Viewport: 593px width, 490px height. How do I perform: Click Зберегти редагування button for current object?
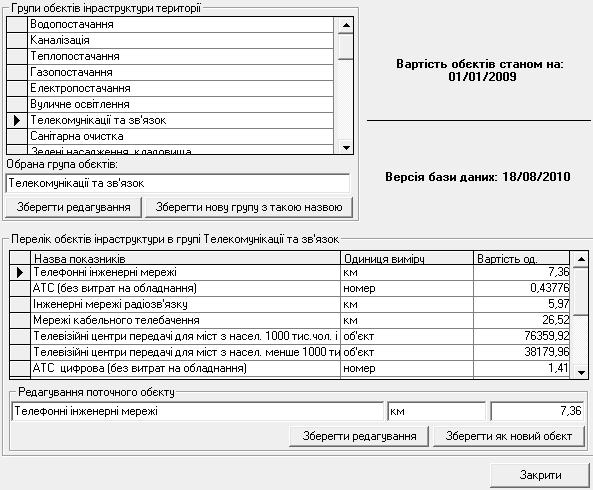coord(359,436)
